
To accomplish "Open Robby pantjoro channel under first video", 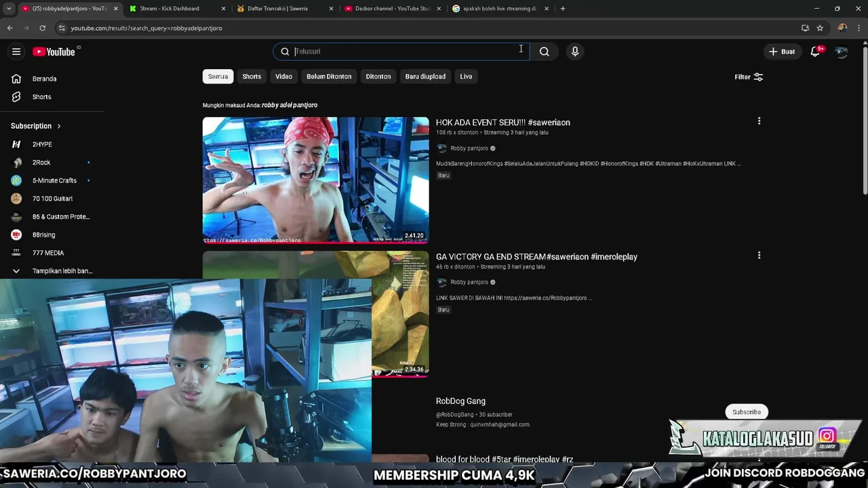I will (x=469, y=148).
